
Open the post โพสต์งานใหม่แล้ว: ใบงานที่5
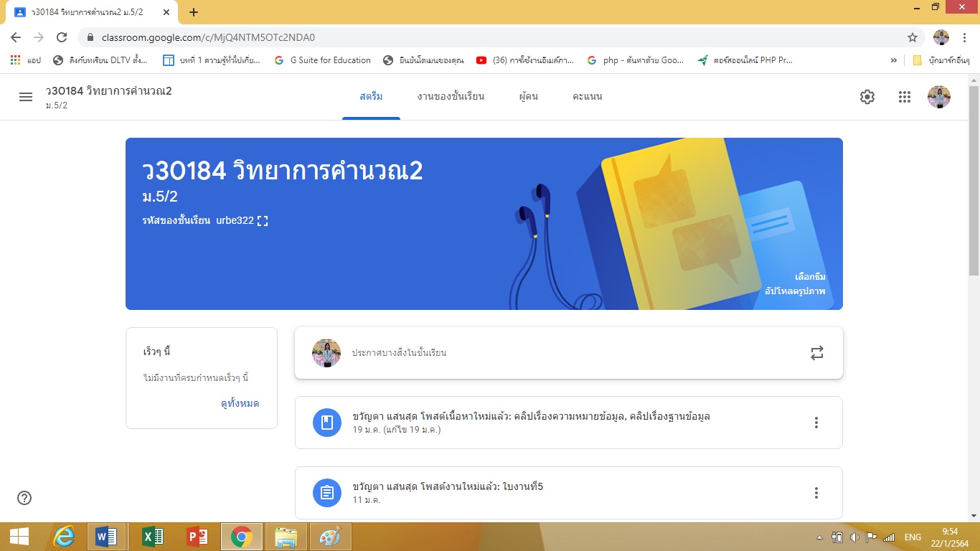coord(568,493)
